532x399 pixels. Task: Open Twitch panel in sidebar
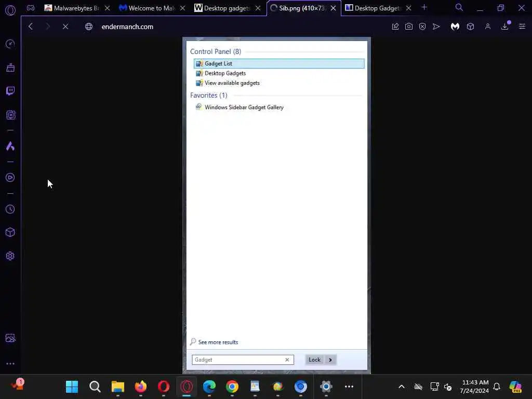[x=10, y=91]
